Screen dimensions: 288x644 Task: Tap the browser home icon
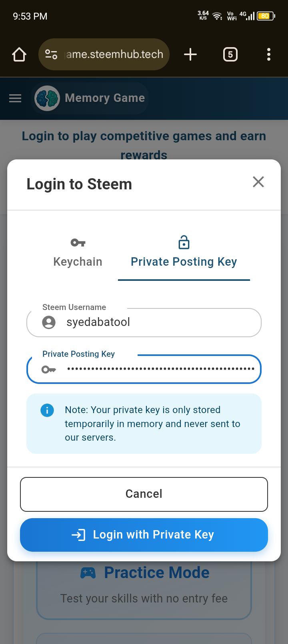pos(19,54)
